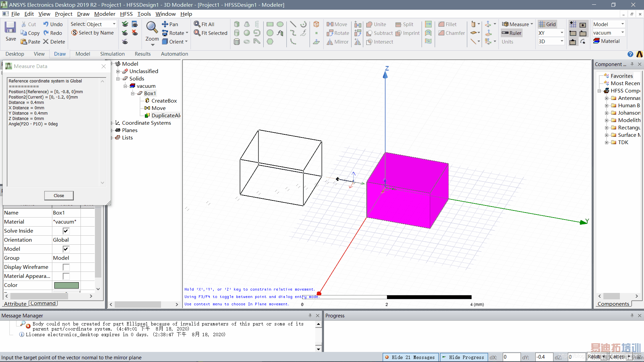Click the Material assign icon
This screenshot has height=362, width=644.
pyautogui.click(x=597, y=41)
